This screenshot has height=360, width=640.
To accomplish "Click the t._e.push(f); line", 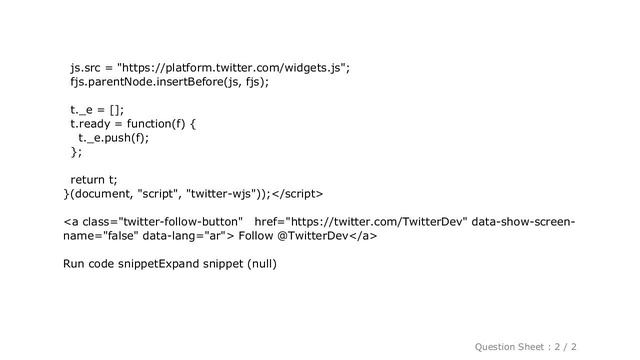I will click(x=113, y=138).
